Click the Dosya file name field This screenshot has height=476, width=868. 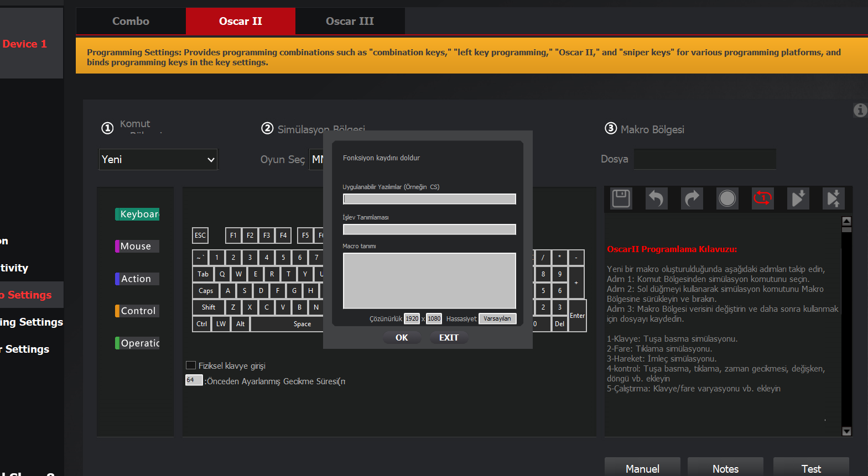(x=705, y=159)
